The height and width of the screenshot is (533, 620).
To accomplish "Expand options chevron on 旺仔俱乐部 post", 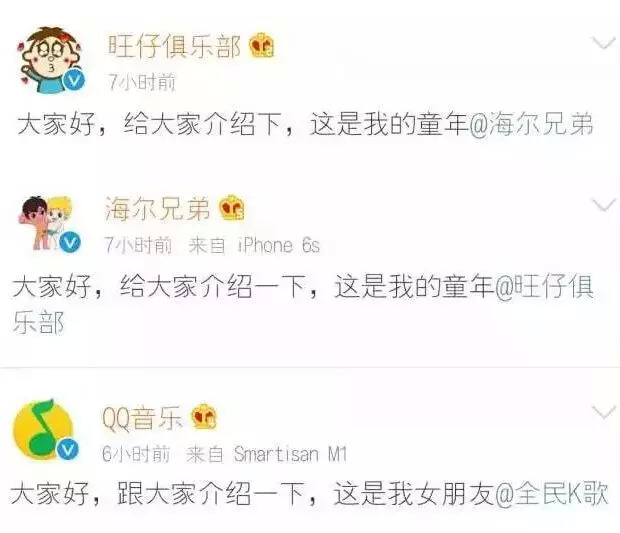I will 603,43.
